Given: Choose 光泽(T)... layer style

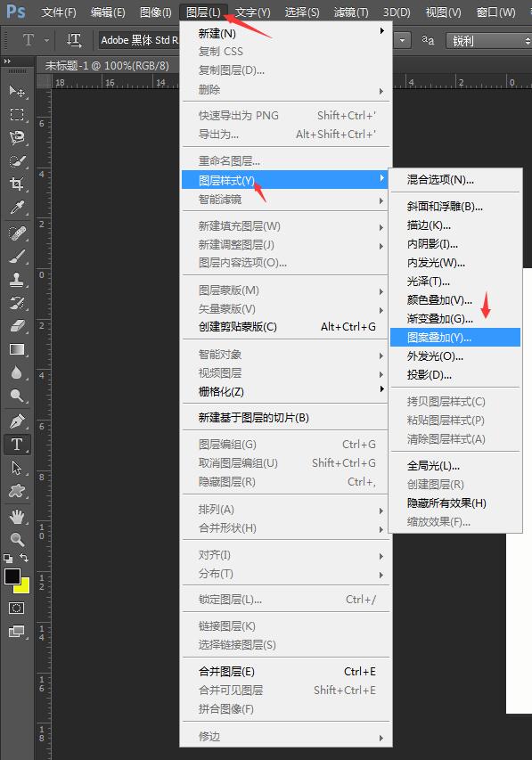Looking at the screenshot, I should tap(454, 282).
